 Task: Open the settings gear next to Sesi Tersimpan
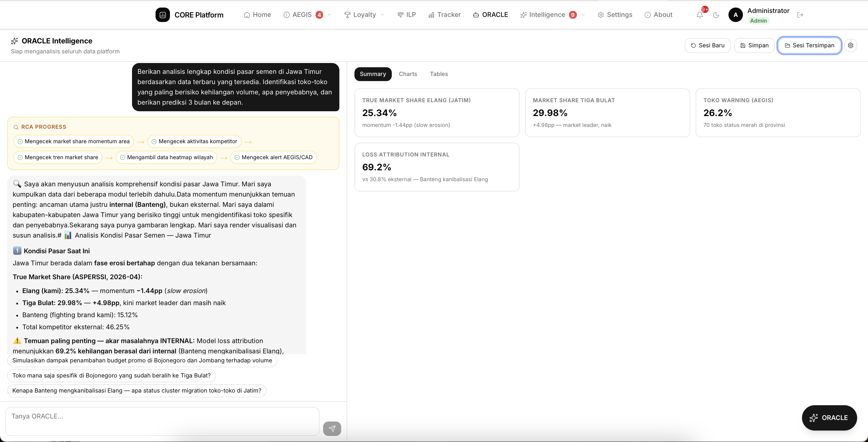coord(851,45)
